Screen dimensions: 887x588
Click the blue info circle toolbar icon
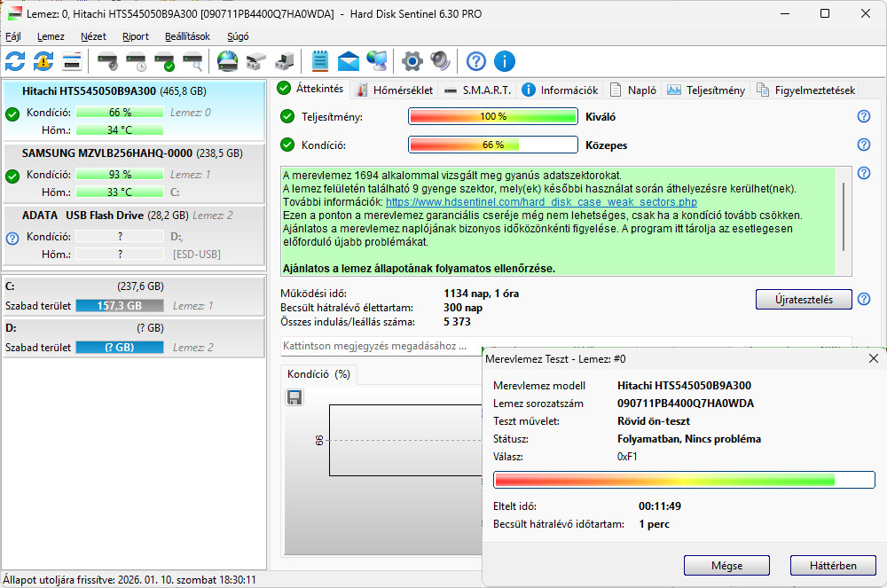pyautogui.click(x=505, y=61)
